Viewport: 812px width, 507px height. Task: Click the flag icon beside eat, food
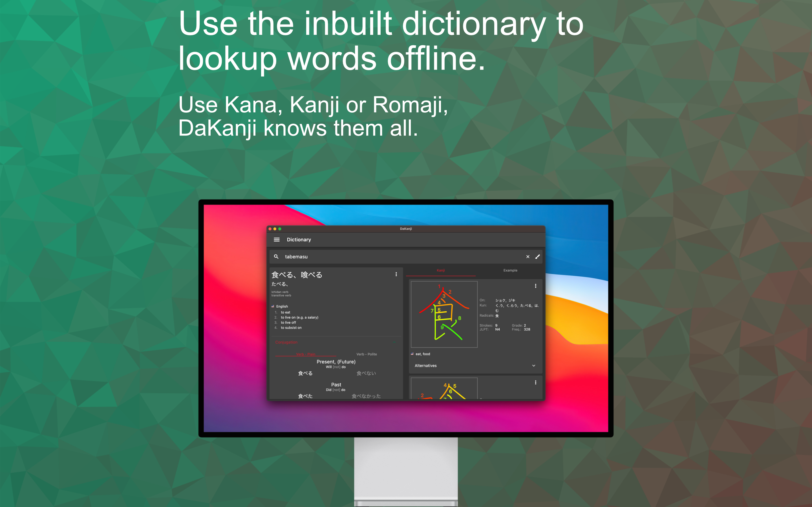[412, 354]
